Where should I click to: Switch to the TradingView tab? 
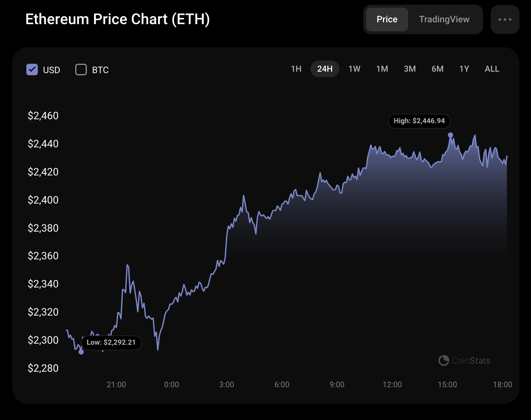(444, 19)
